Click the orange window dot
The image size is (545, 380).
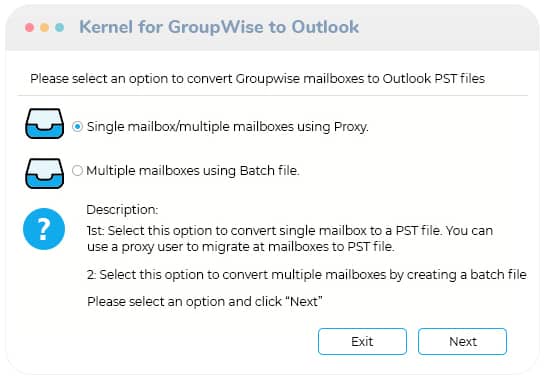click(x=44, y=27)
